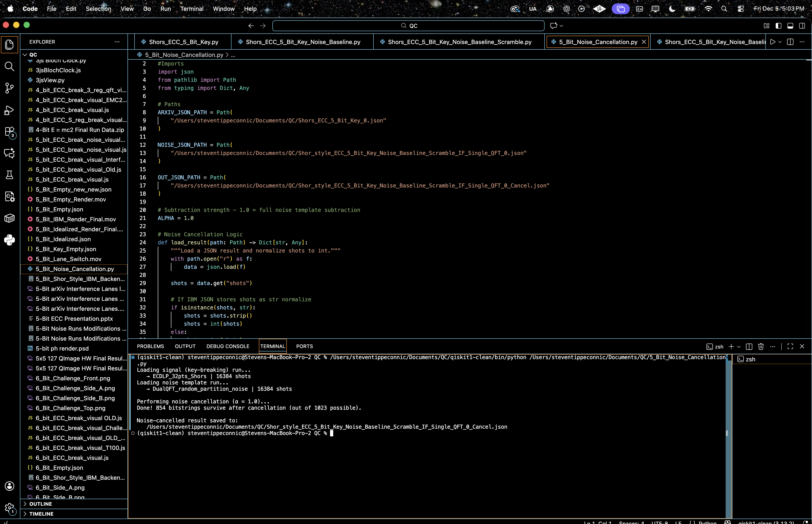The width and height of the screenshot is (812, 524).
Task: Maximize the terminal panel size
Action: (x=790, y=346)
